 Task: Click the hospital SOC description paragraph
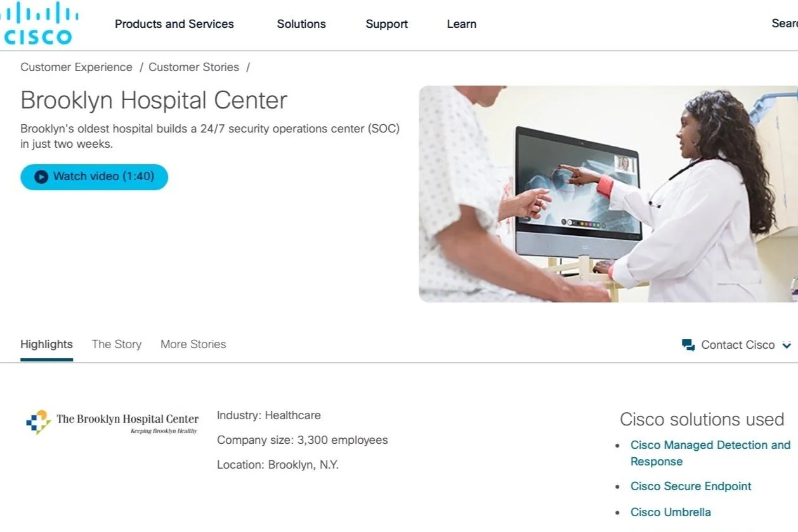(x=210, y=136)
